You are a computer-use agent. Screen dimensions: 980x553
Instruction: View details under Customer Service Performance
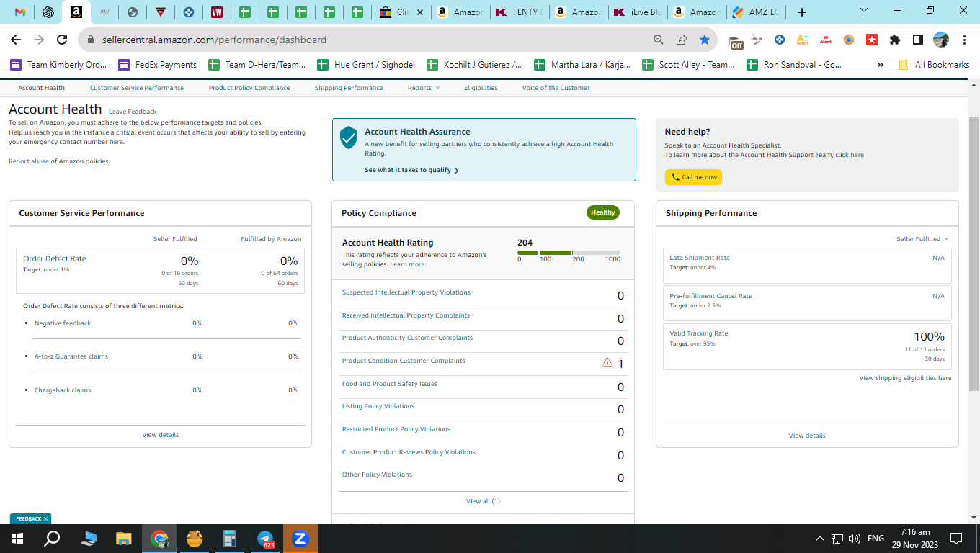[161, 435]
